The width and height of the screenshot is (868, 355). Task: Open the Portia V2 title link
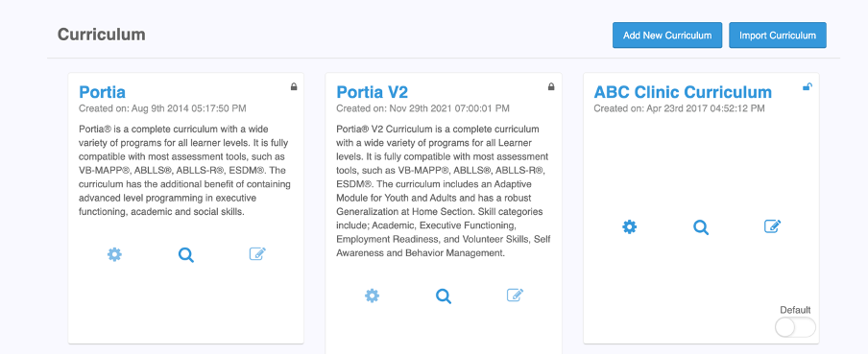[x=372, y=92]
